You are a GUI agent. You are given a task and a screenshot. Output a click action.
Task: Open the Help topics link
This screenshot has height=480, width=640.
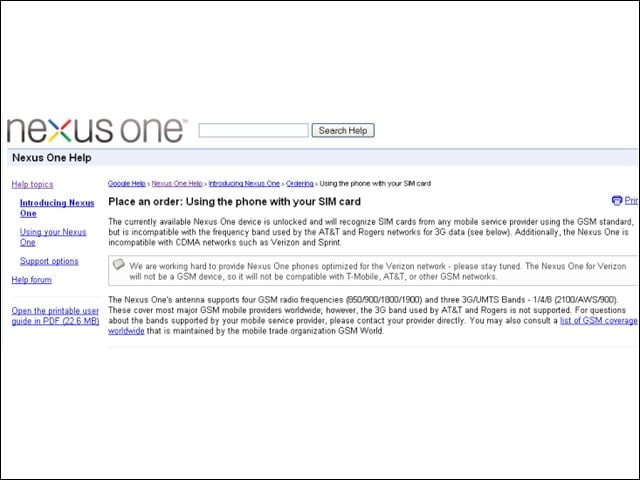point(32,184)
